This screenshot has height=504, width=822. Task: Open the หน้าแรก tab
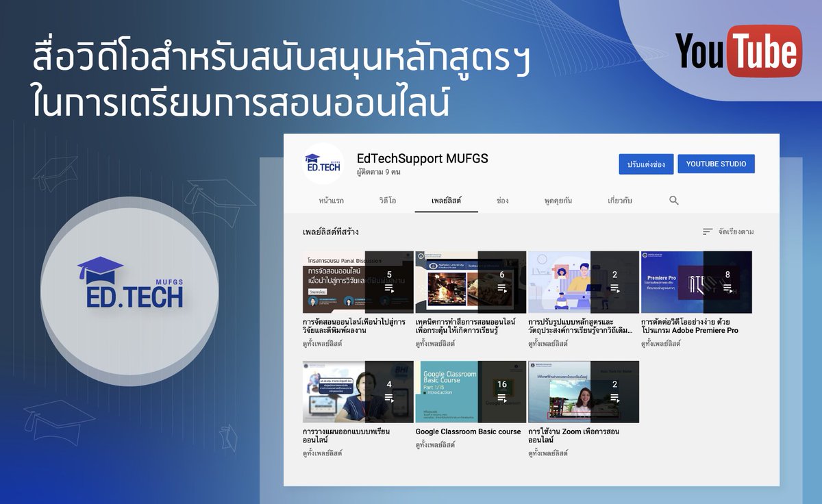point(331,201)
